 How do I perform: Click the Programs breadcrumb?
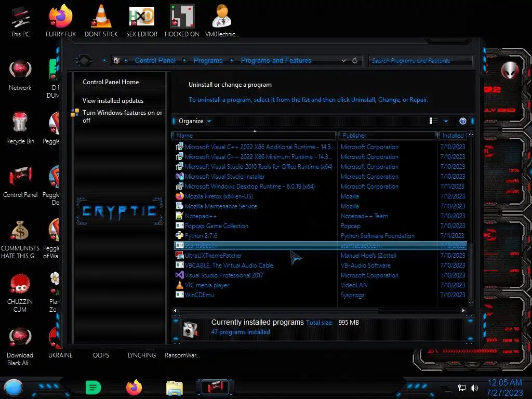tap(208, 60)
